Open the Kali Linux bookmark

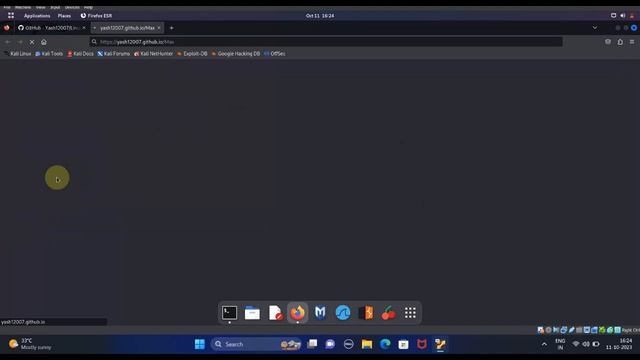(18, 53)
